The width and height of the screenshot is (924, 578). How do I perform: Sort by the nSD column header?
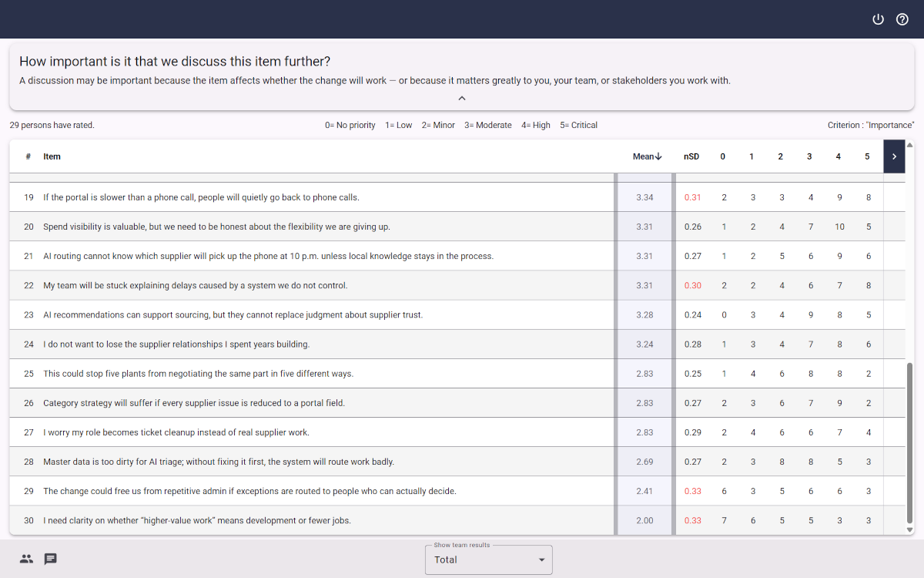[x=691, y=156]
